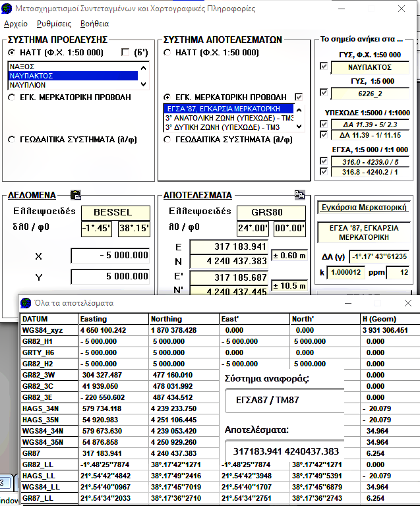
Task: Click the Northing column header
Action: pos(184,319)
